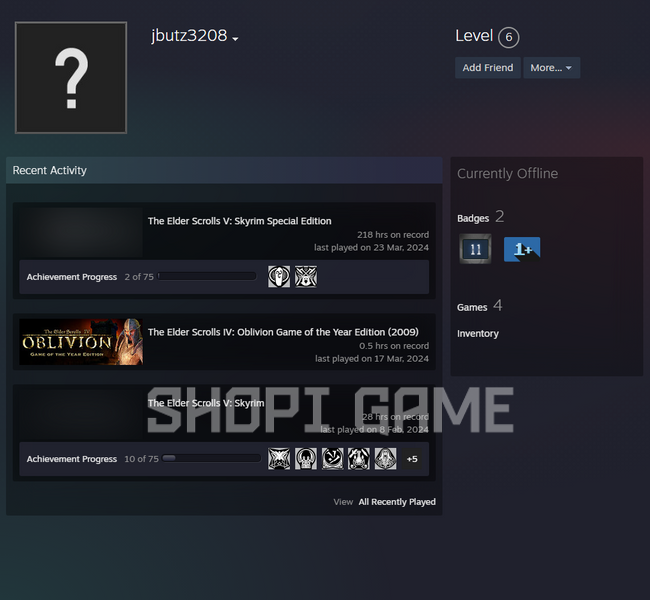Click the fifth achievement icon in Skyrim row
The width and height of the screenshot is (650, 600).
[x=386, y=459]
